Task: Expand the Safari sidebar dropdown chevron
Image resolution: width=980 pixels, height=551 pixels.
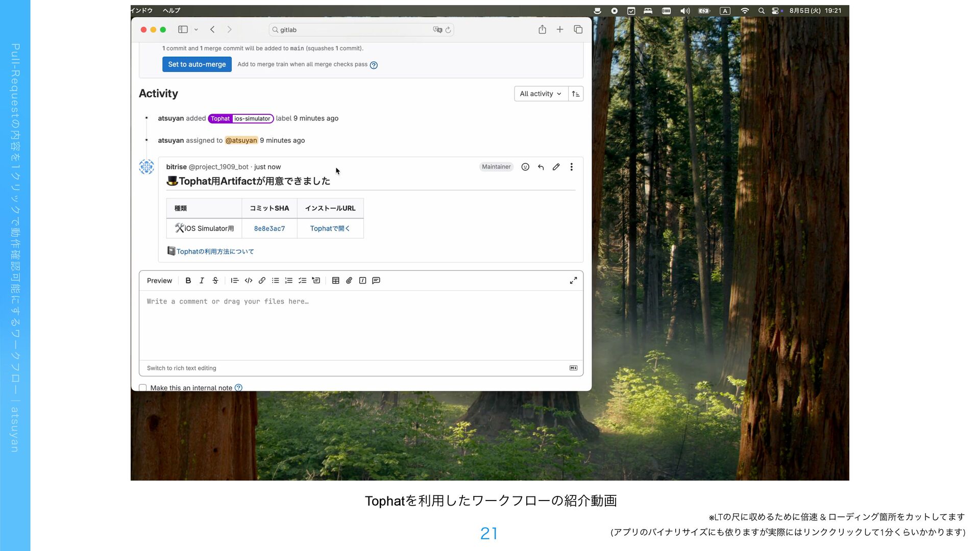Action: (x=196, y=30)
